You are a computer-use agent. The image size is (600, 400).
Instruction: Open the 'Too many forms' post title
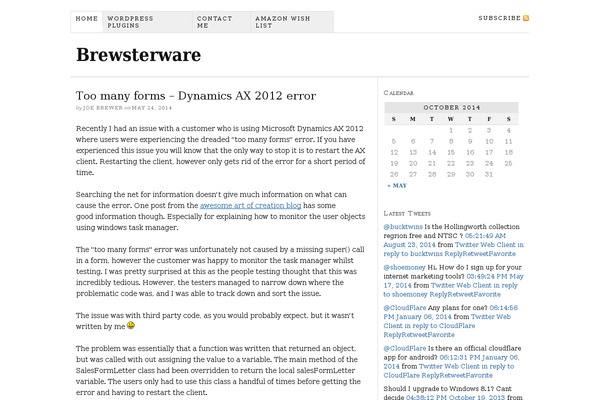196,96
